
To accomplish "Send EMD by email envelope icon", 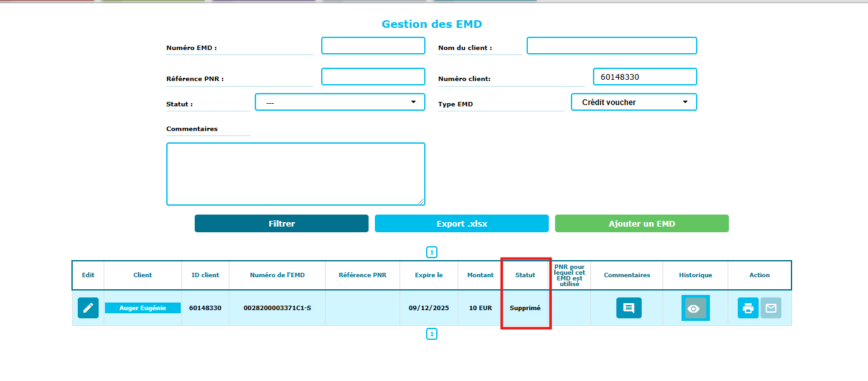I will point(771,308).
